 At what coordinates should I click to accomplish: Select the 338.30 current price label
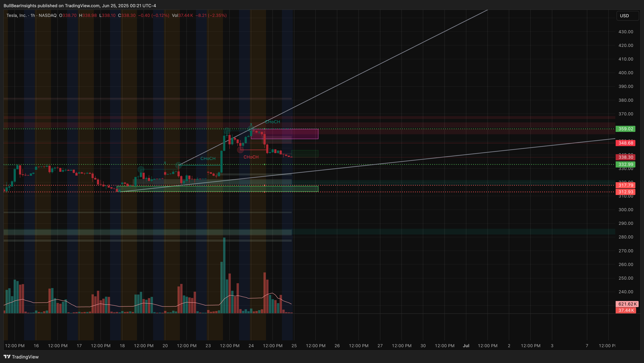tap(625, 157)
